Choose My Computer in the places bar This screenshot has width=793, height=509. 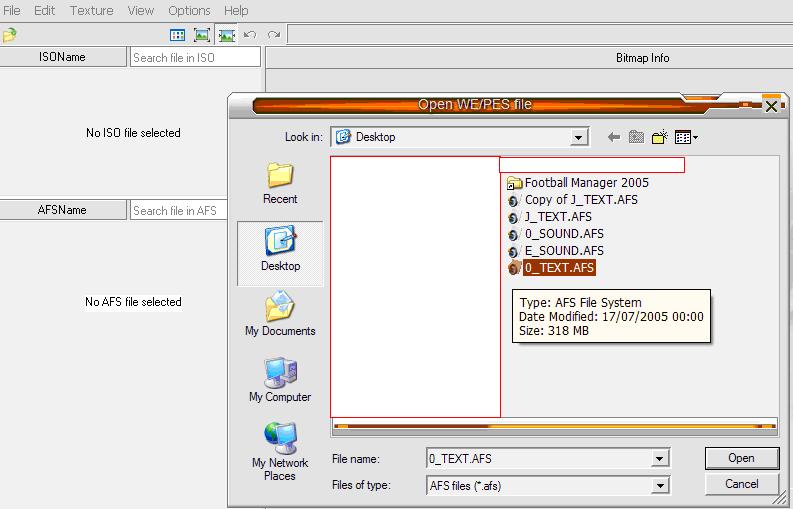[x=280, y=380]
